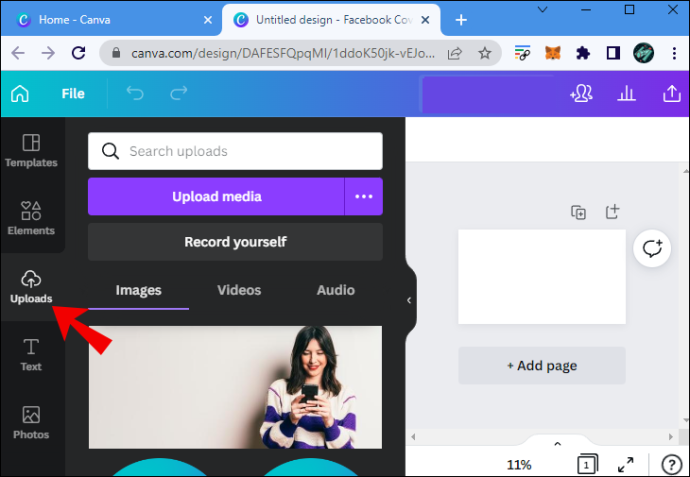690x477 pixels.
Task: Open the Photos sidebar panel
Action: pyautogui.click(x=31, y=422)
